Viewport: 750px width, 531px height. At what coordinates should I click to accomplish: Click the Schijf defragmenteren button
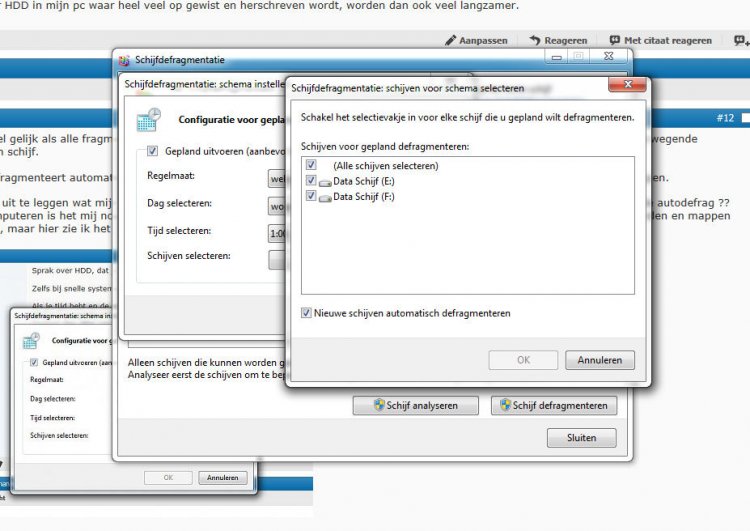click(x=554, y=405)
